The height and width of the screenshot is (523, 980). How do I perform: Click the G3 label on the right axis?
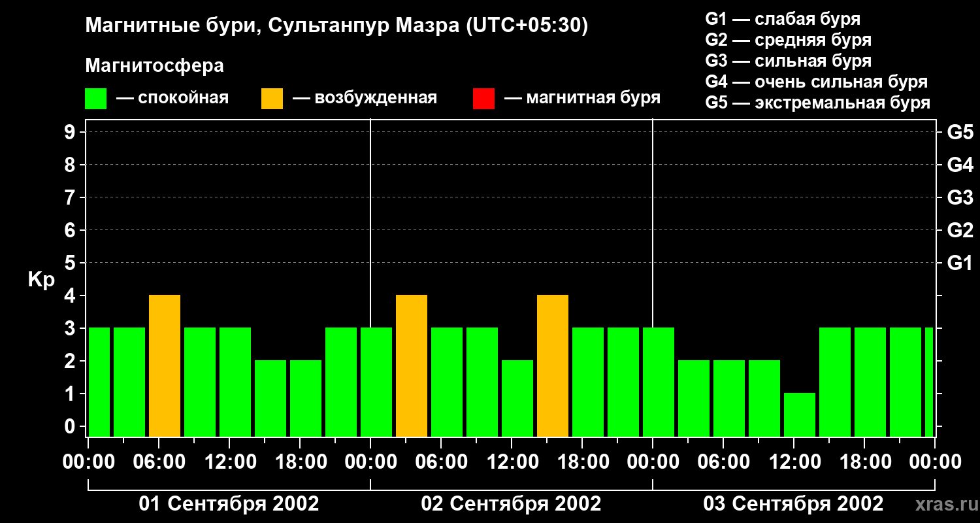coord(960,197)
